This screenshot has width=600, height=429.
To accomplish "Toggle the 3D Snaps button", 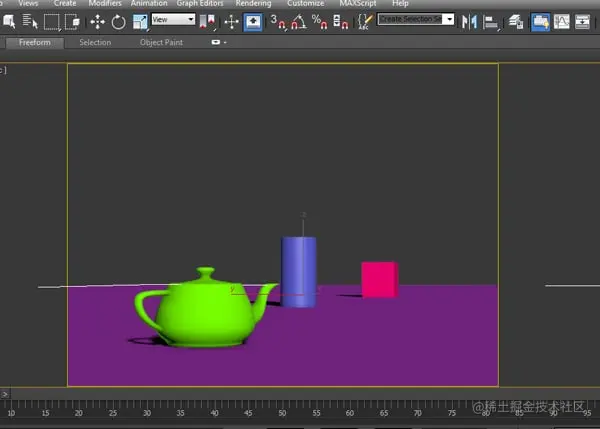I will point(278,22).
